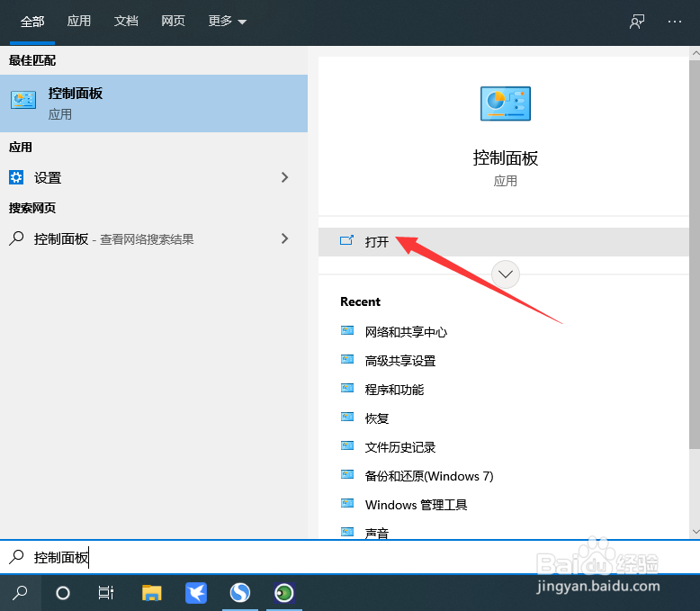Open 文件历史记录 from Recent
700x611 pixels.
pos(400,447)
